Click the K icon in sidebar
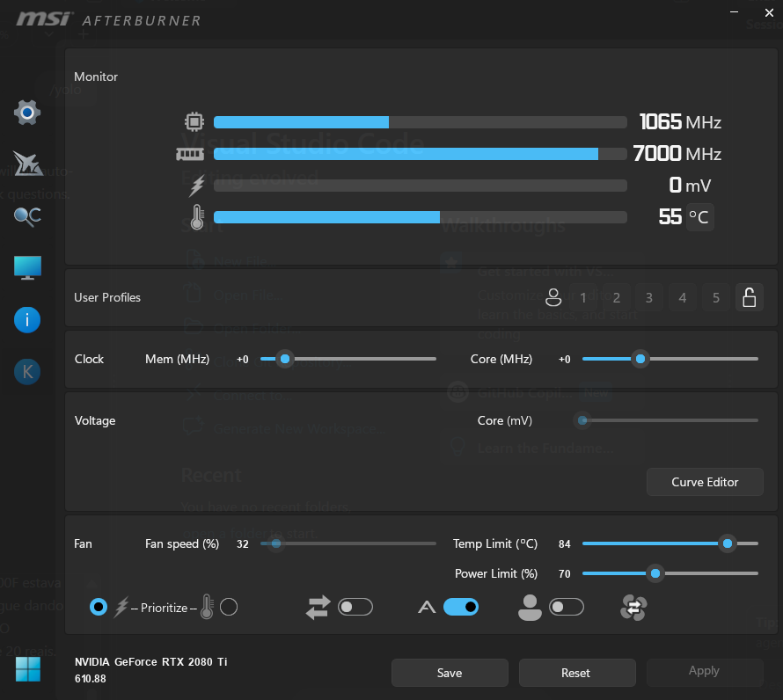This screenshot has height=700, width=783. pos(27,371)
